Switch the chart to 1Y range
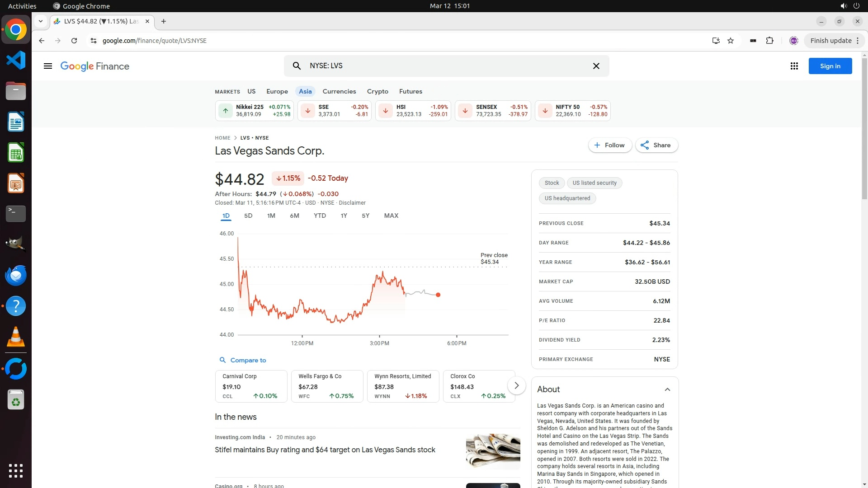868x488 pixels. pos(344,216)
